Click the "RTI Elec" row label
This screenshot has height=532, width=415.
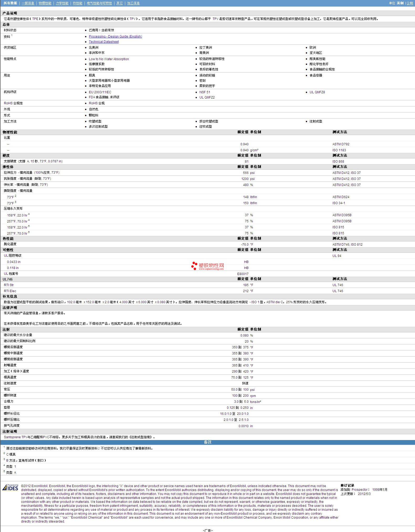click(10, 291)
